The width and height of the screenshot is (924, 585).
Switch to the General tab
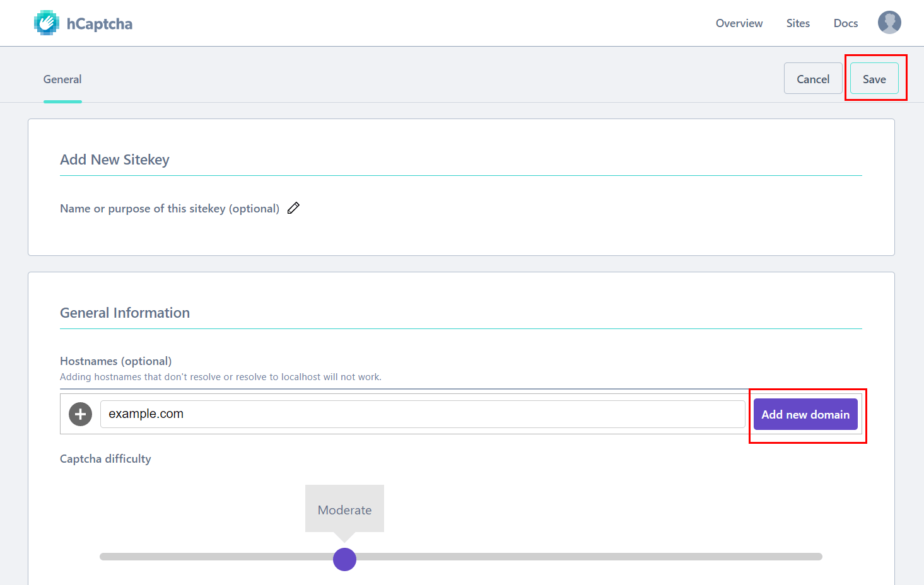62,79
